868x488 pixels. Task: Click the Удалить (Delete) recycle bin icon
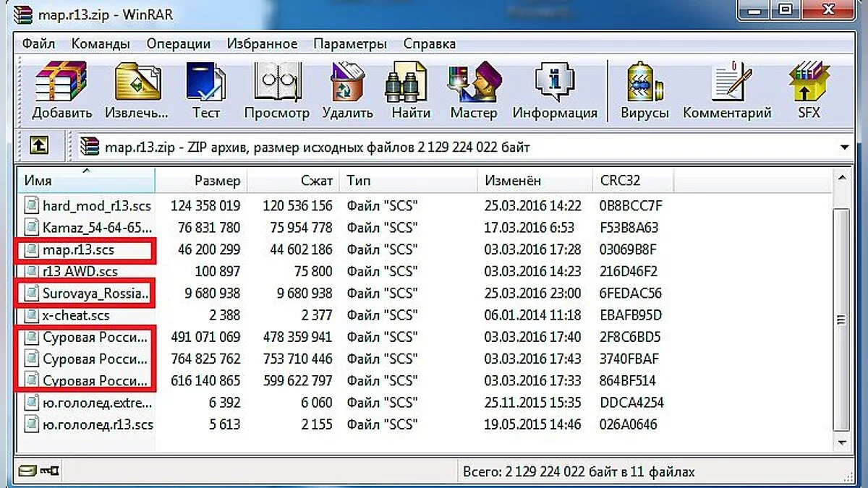point(347,82)
